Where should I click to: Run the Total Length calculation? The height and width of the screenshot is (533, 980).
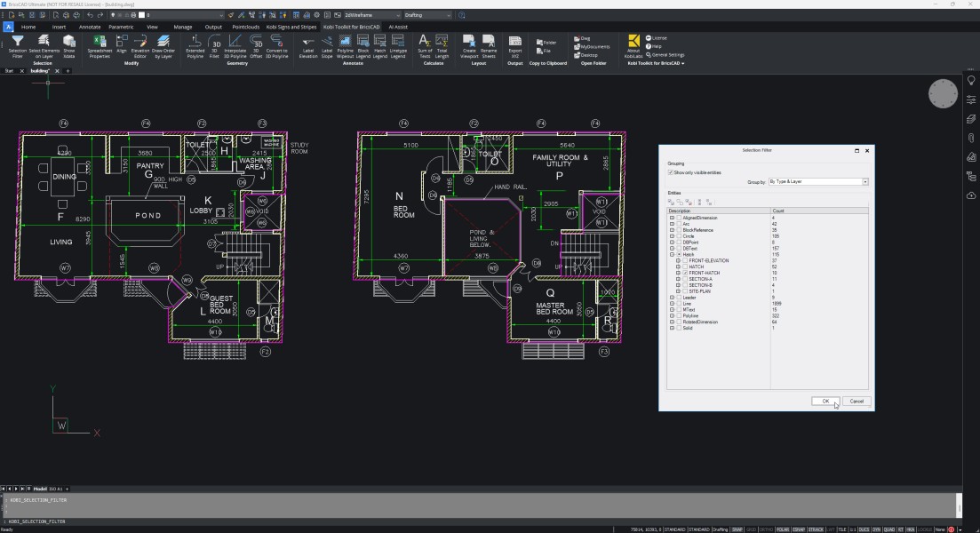(442, 47)
